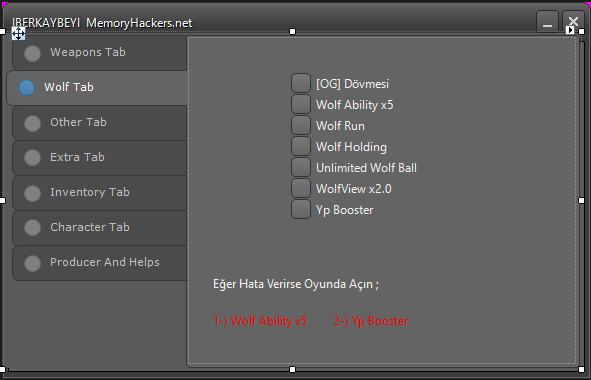Open the Producer And Helps tab
Viewport: 591px width, 380px height.
[100, 263]
